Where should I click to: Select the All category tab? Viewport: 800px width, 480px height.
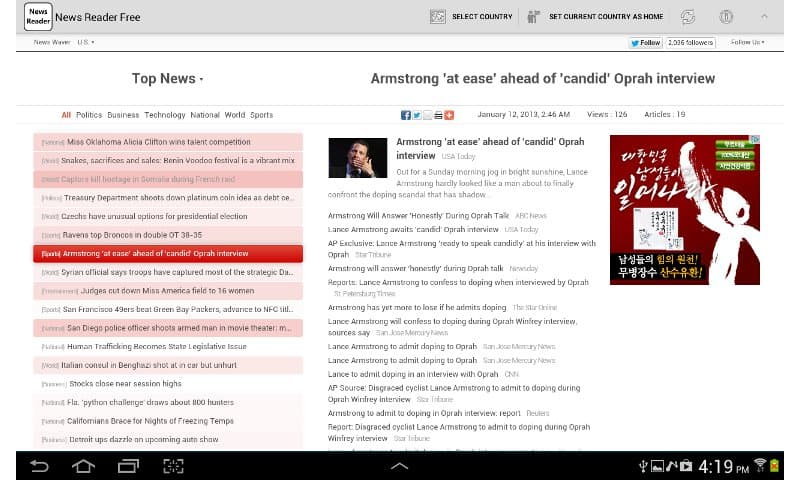click(x=66, y=115)
